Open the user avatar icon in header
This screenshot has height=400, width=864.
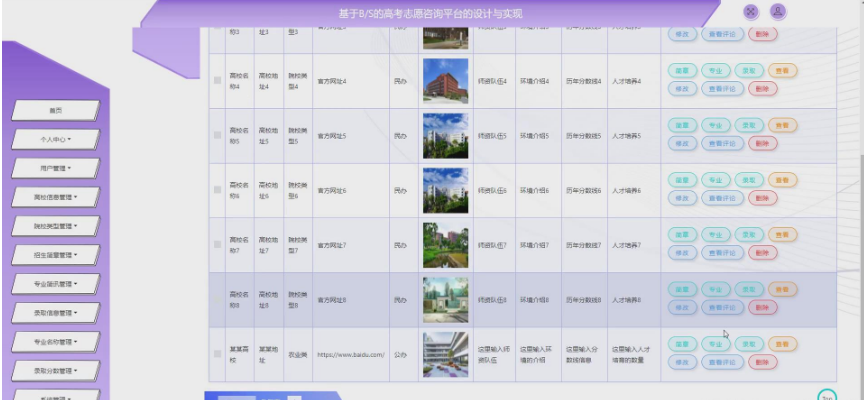click(777, 12)
